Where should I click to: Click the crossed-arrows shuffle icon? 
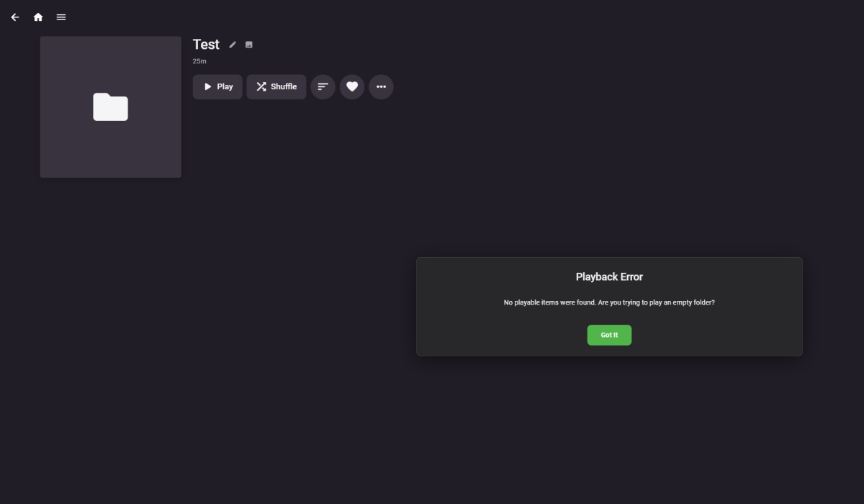pyautogui.click(x=260, y=86)
